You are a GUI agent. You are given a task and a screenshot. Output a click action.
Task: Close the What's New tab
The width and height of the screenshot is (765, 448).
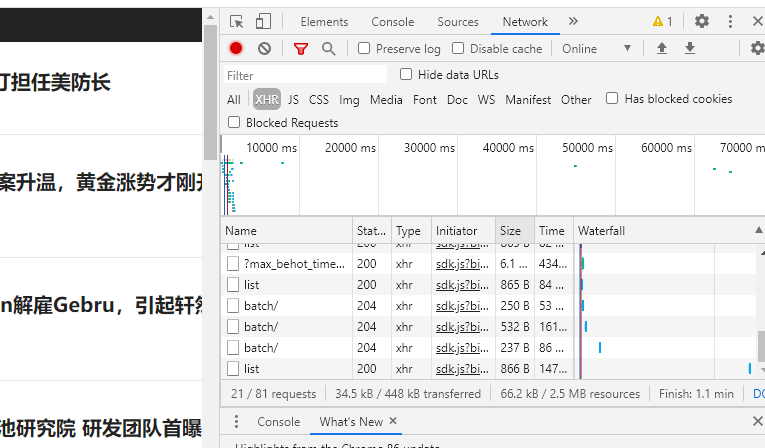tap(393, 421)
